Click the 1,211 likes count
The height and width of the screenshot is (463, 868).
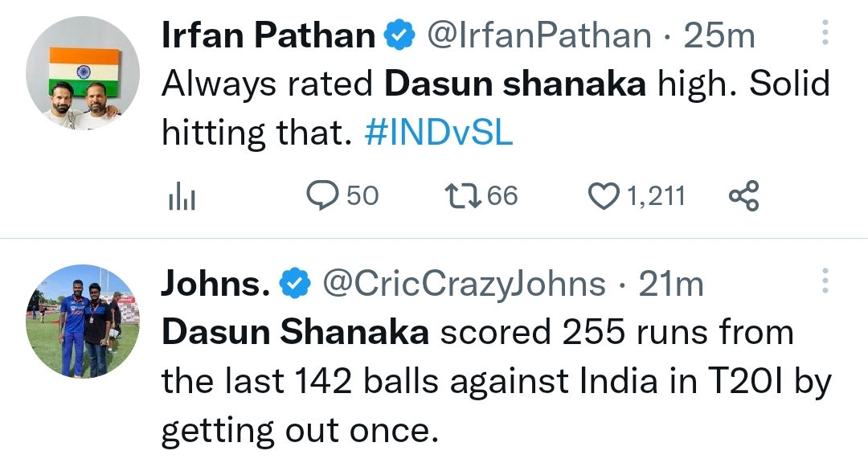656,195
